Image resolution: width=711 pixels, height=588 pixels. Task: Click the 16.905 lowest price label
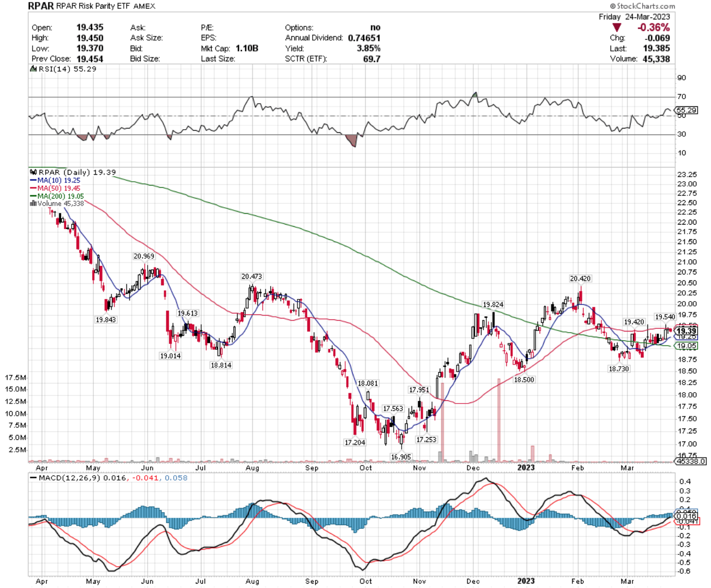[401, 457]
